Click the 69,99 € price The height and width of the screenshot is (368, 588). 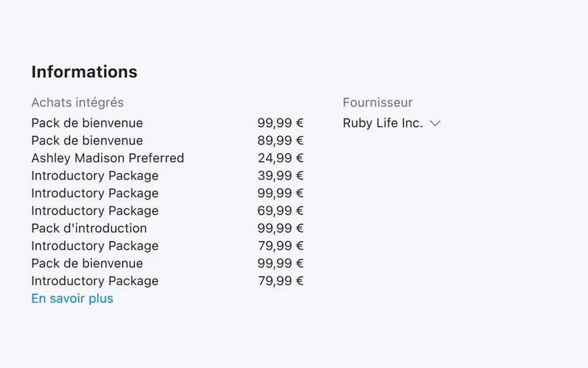point(281,210)
